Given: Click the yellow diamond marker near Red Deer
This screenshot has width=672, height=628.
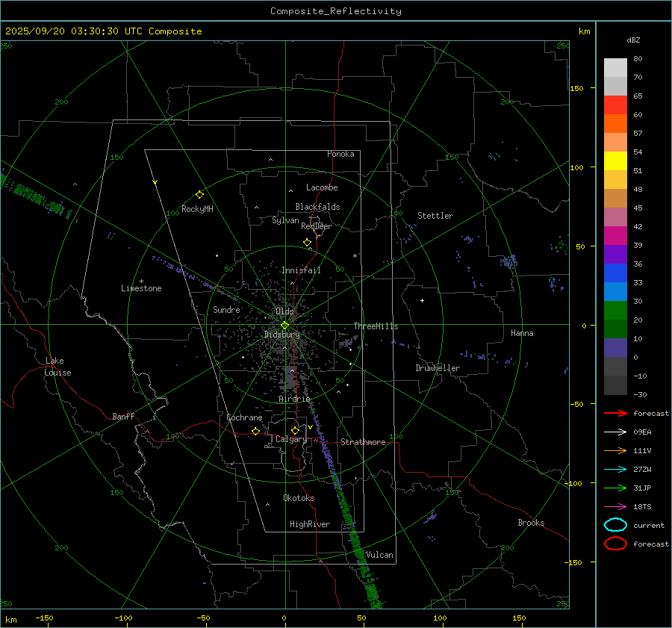Looking at the screenshot, I should 307,243.
